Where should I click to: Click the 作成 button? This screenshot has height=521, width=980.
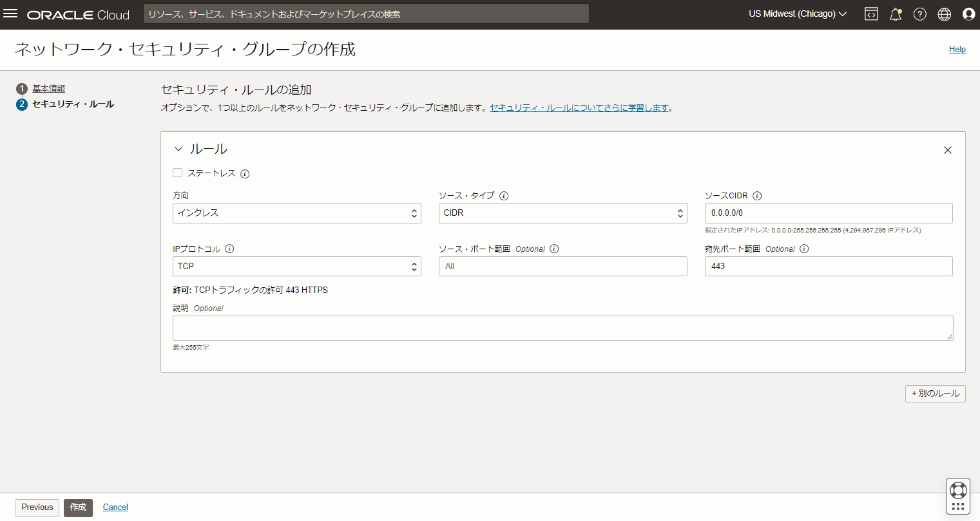(78, 507)
